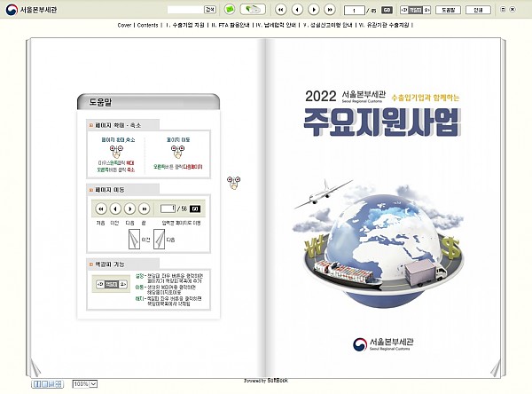Select fourth view-mode icon at bottom left
The height and width of the screenshot is (394, 532).
click(x=59, y=384)
